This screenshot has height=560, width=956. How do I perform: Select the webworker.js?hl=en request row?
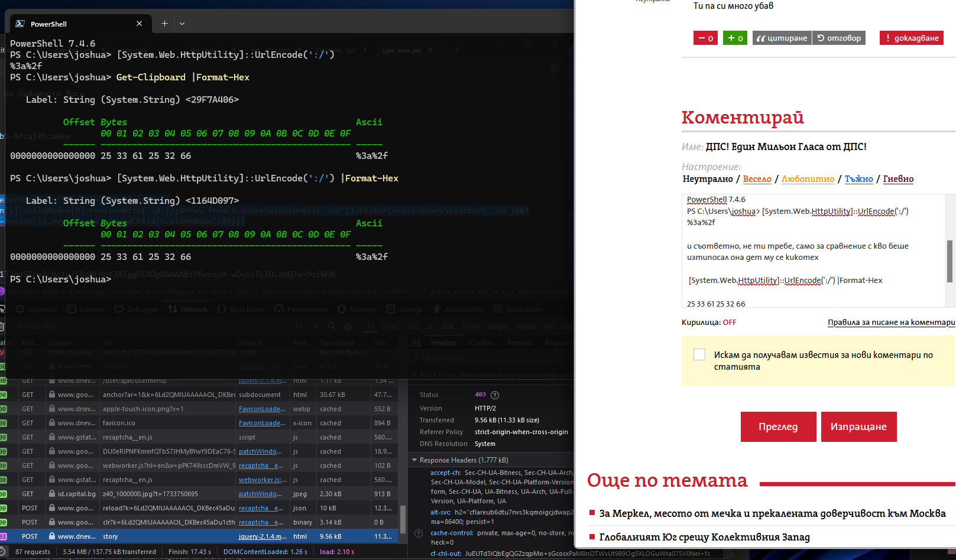(x=199, y=465)
